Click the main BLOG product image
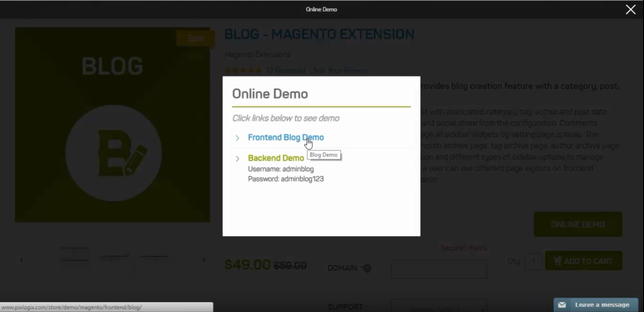The image size is (644, 312). point(112,125)
